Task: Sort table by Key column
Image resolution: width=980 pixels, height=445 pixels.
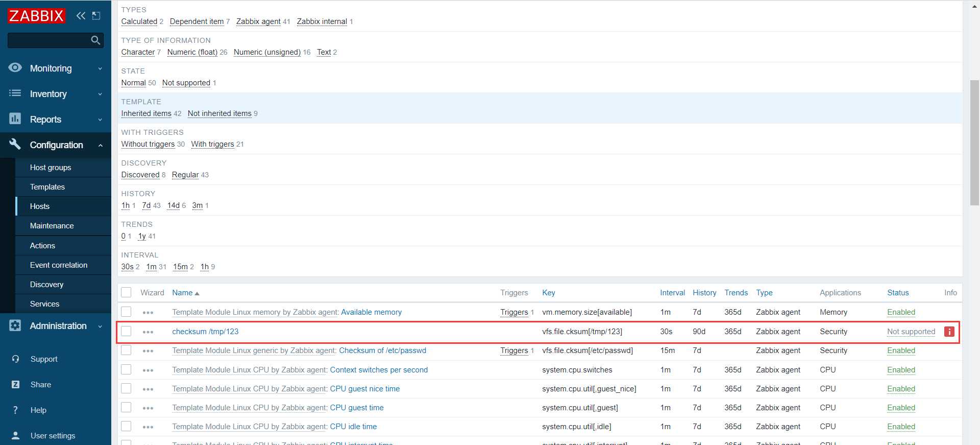Action: pos(548,293)
